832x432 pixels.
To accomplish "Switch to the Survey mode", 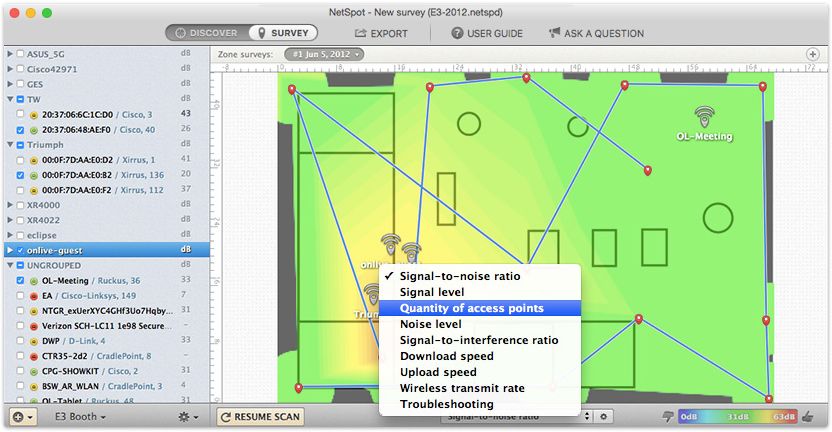I will [x=283, y=33].
